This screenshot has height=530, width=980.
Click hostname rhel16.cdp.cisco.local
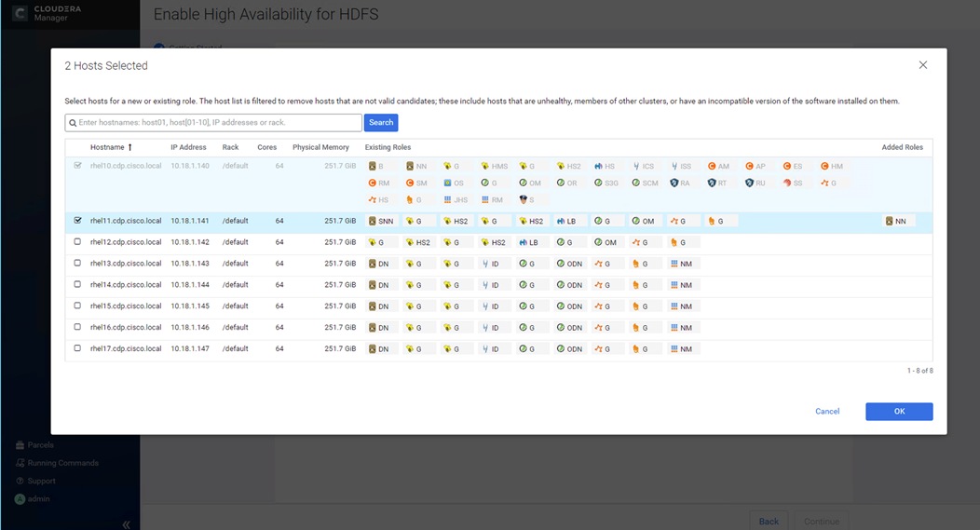pyautogui.click(x=126, y=328)
